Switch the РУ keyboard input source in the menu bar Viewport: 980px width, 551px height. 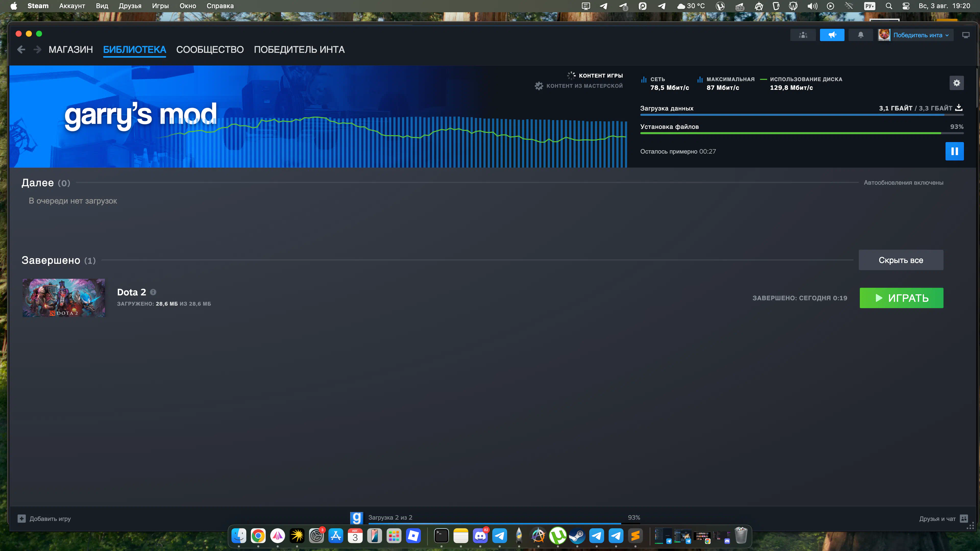[x=870, y=6]
